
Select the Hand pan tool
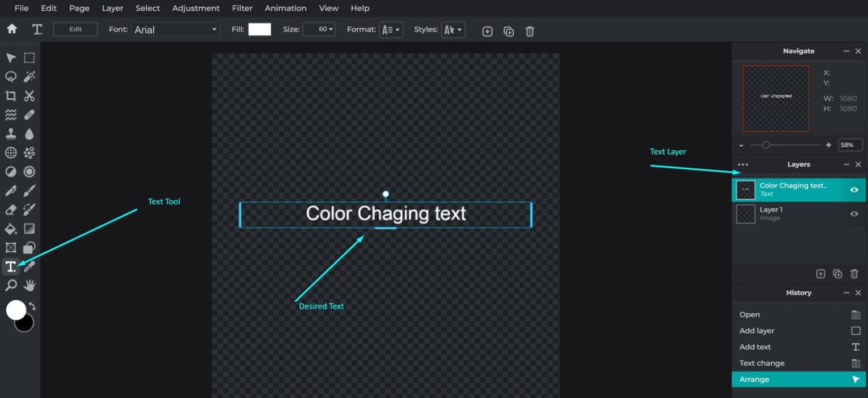[29, 285]
